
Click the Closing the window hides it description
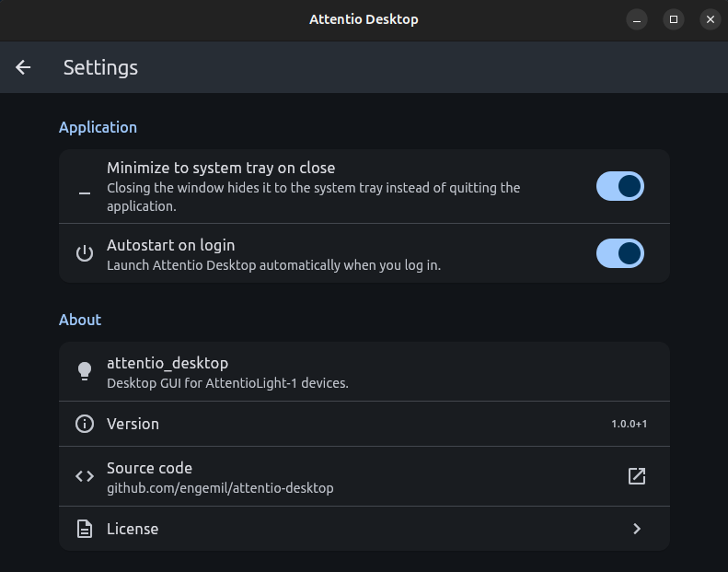(x=314, y=197)
